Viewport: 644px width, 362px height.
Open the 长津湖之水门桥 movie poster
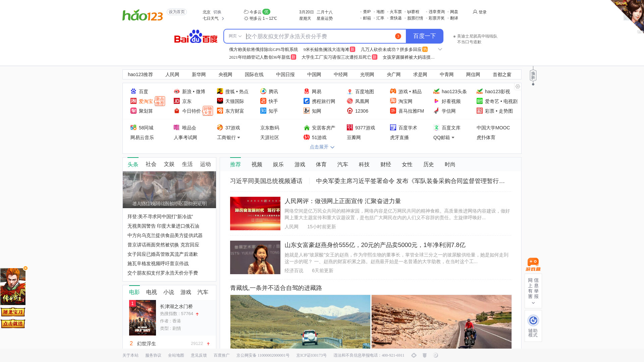[x=143, y=318]
